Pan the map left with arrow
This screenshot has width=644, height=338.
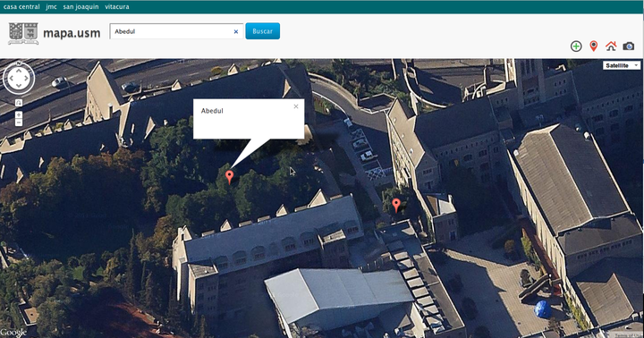[11, 78]
